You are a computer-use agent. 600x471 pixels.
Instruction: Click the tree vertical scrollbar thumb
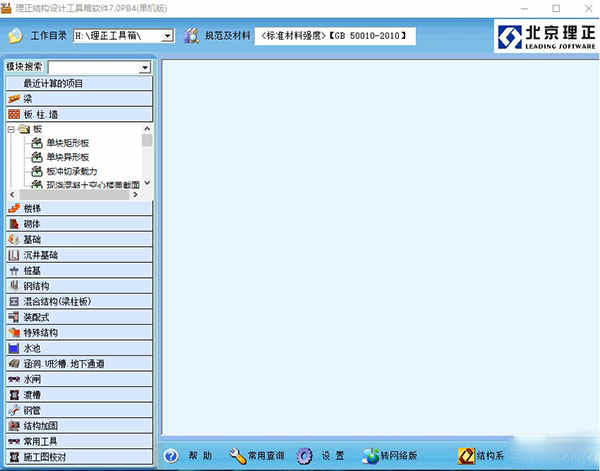click(147, 140)
